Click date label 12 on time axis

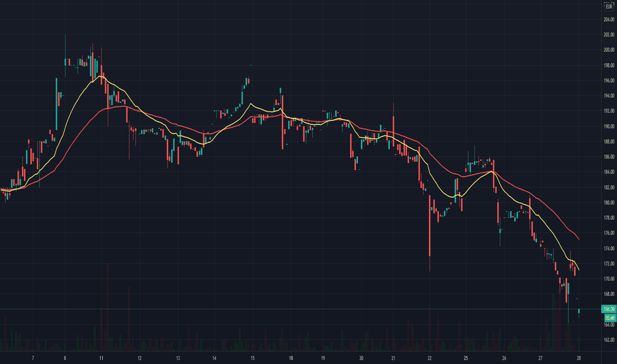coord(140,358)
